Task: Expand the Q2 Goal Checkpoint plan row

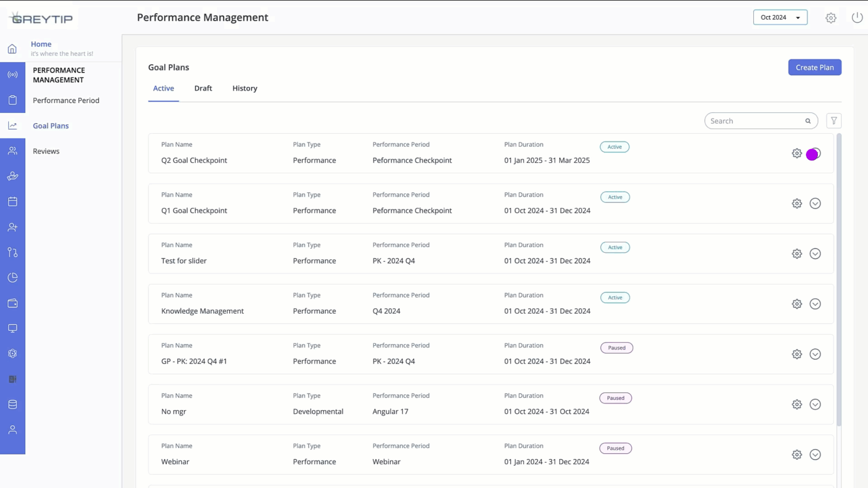Action: click(x=815, y=153)
